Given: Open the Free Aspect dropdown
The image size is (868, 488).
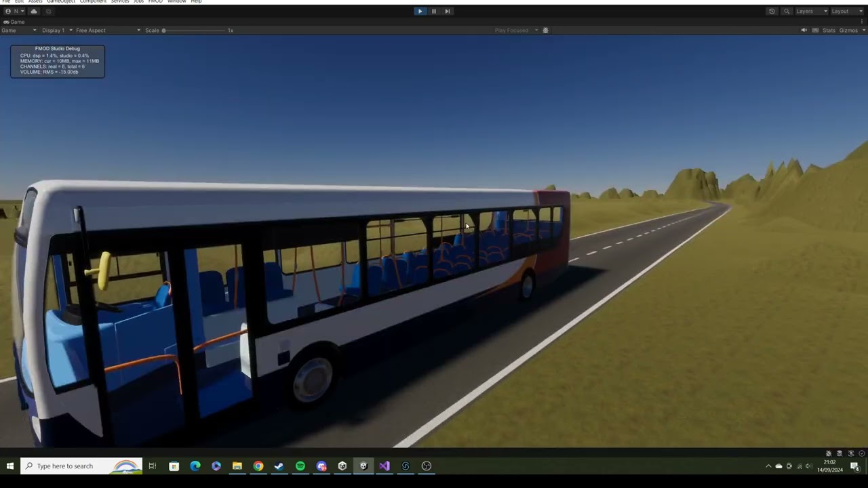Looking at the screenshot, I should tap(108, 30).
